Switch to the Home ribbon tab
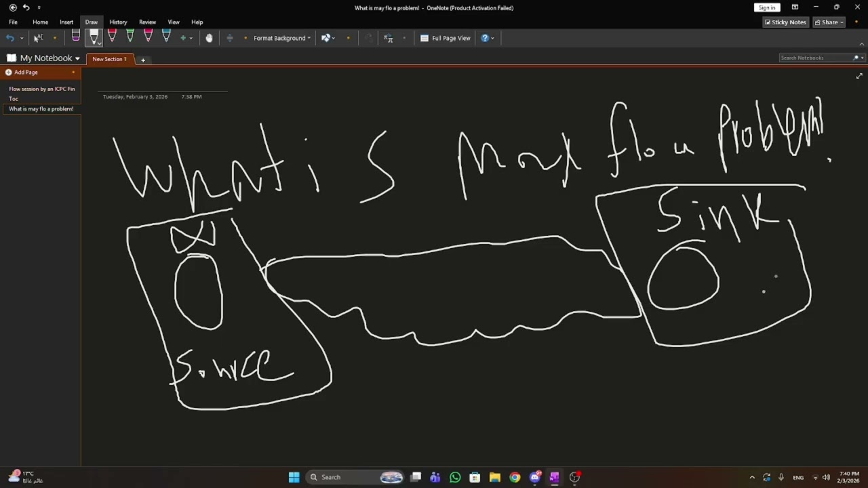Viewport: 868px width, 488px height. (x=40, y=22)
